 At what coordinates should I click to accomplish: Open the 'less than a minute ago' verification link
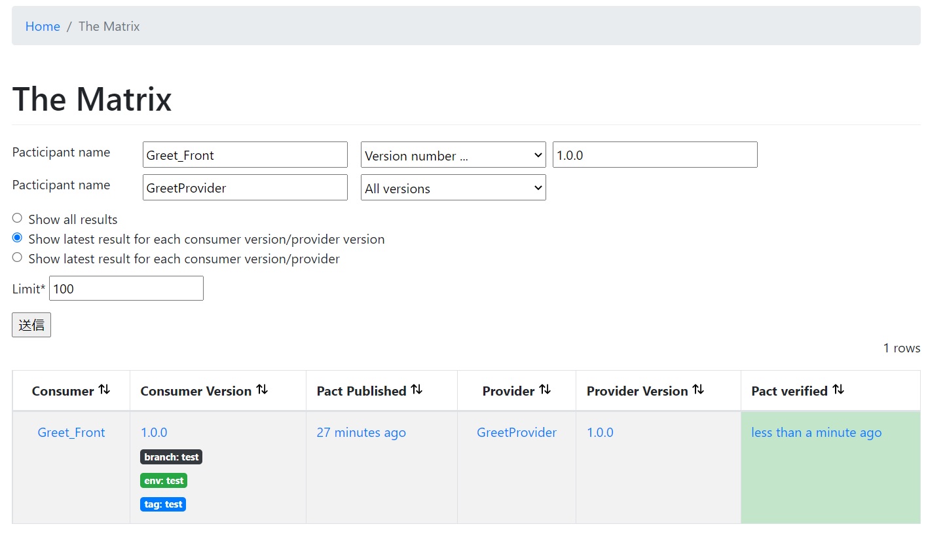click(x=816, y=432)
